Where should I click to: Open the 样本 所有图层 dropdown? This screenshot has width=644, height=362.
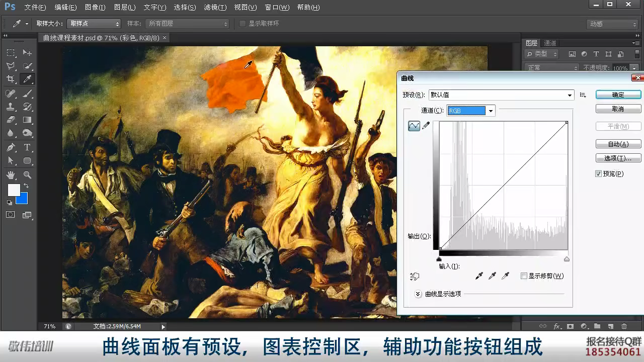coord(187,24)
